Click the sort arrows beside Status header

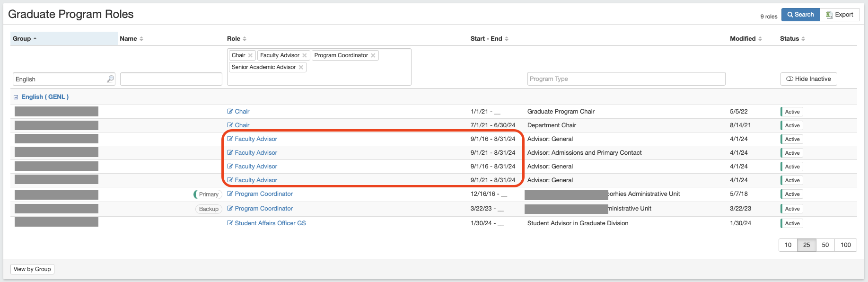[803, 39]
